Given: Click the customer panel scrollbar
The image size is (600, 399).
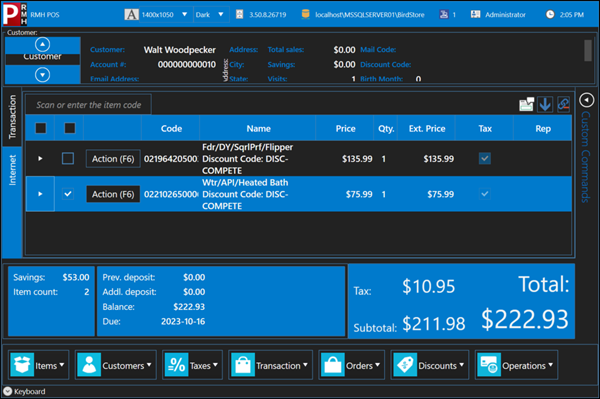Looking at the screenshot, I should click(x=588, y=50).
